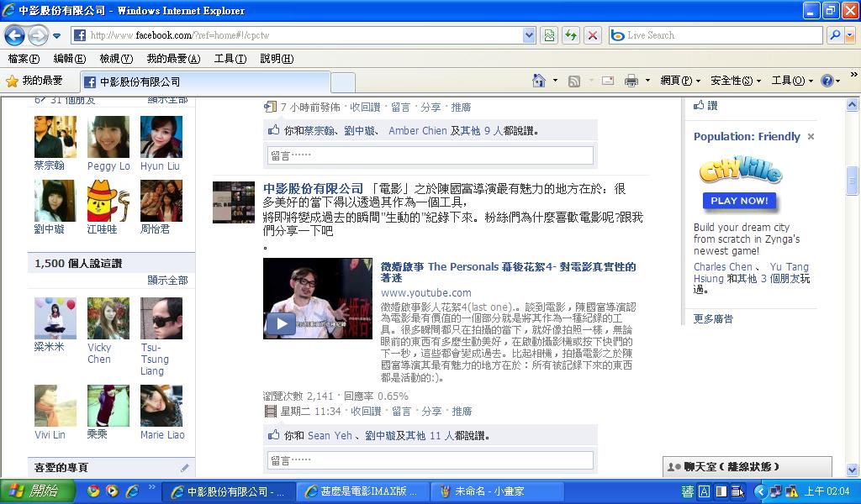
Task: Open the 編輯(E) menu
Action: pyautogui.click(x=69, y=59)
